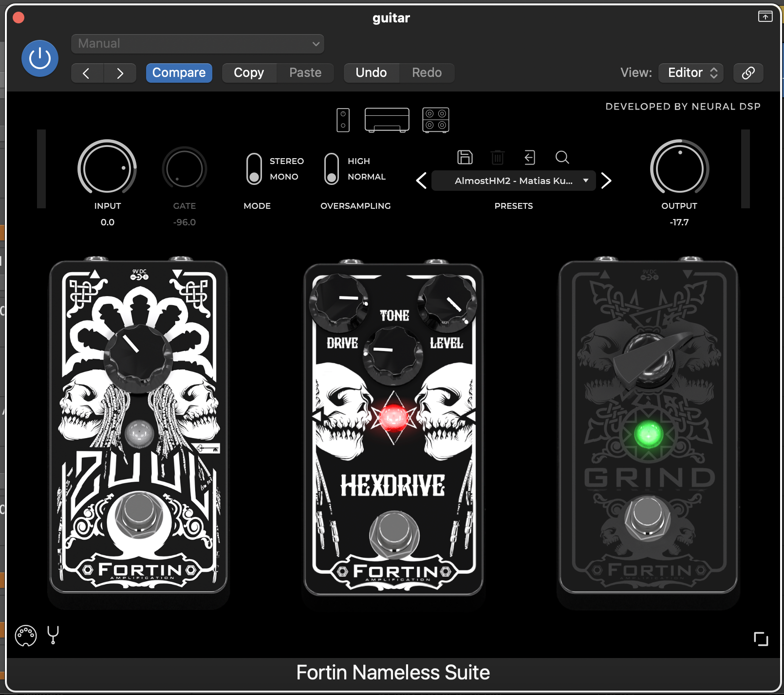Show the amp head section icon
The height and width of the screenshot is (695, 784).
pos(387,120)
